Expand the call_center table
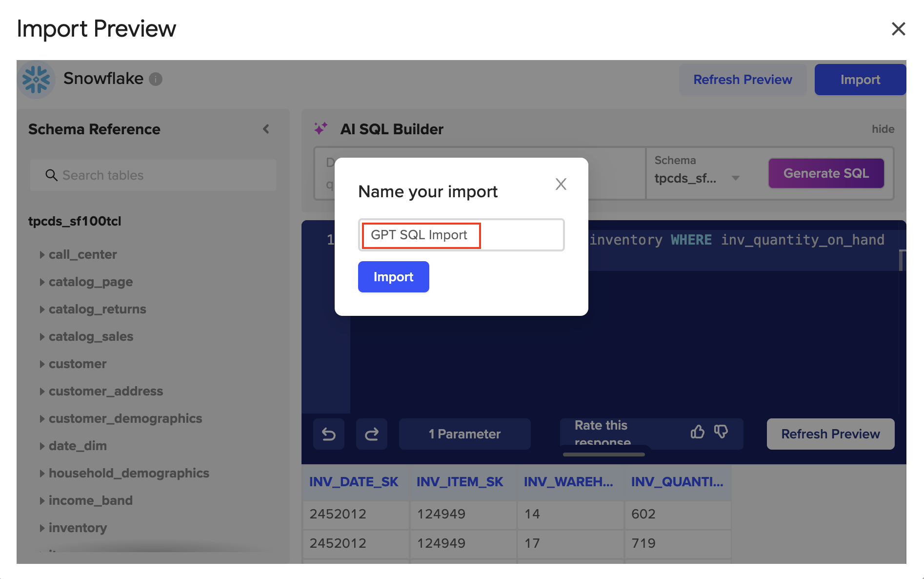Viewport: 924px width, 579px height. [42, 255]
